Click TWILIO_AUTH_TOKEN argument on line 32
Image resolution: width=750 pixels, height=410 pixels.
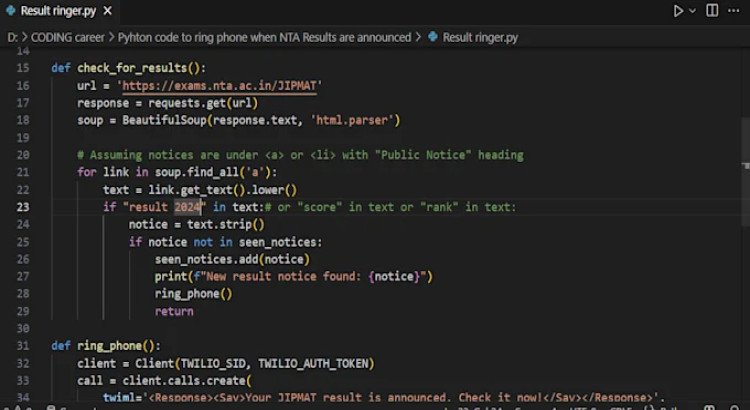[x=313, y=364]
